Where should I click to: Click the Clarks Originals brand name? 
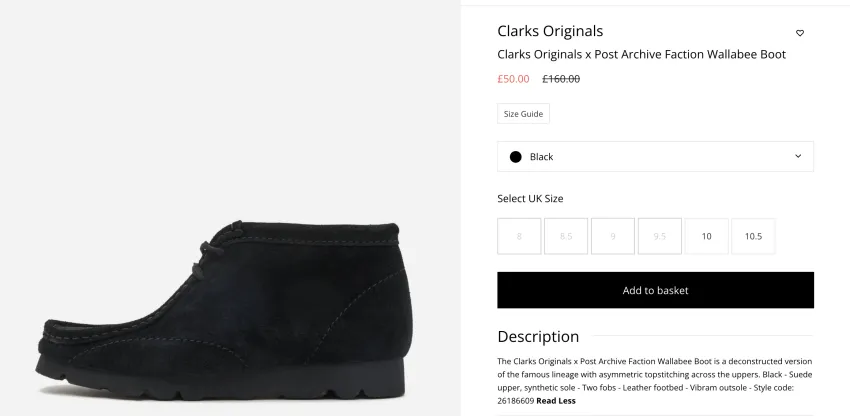[x=550, y=31]
